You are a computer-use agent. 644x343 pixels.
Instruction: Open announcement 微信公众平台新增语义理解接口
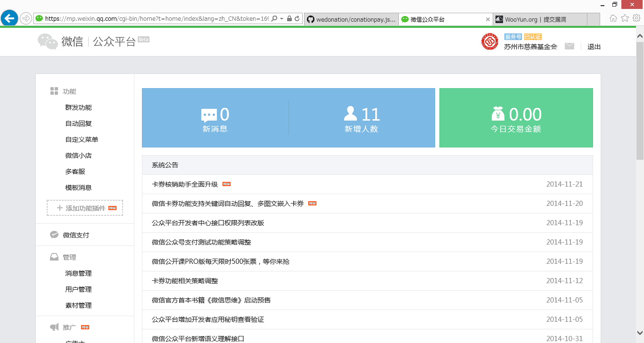coord(198,339)
